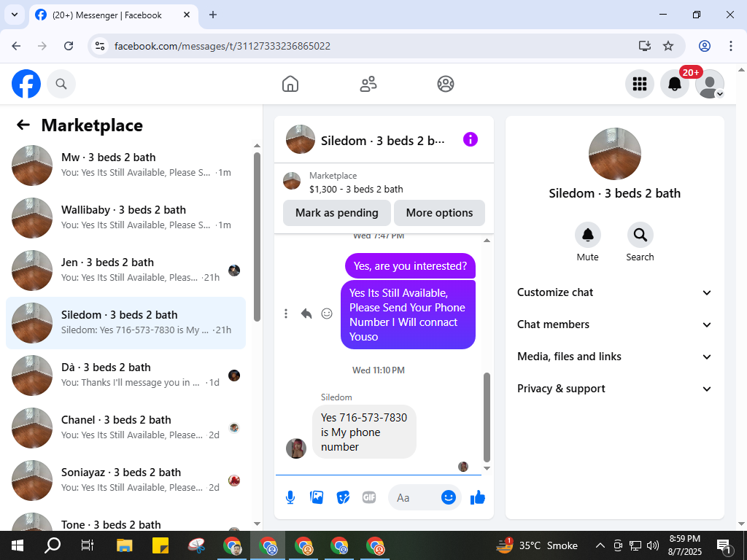Expand Media, files and links section

click(614, 357)
